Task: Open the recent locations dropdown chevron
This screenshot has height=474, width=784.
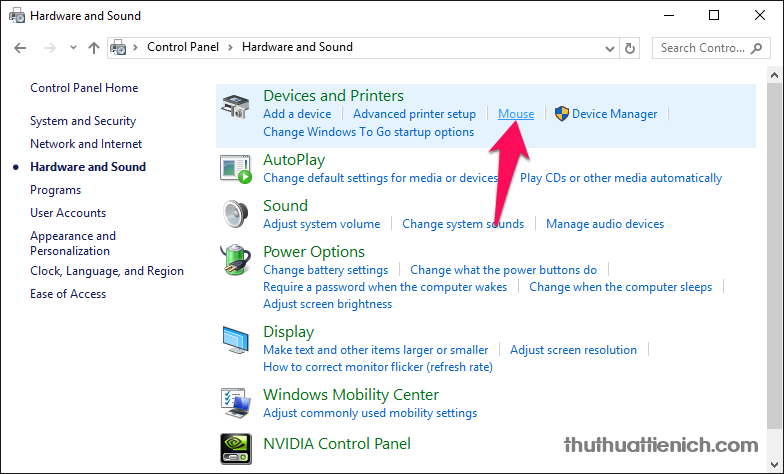Action: [x=71, y=47]
